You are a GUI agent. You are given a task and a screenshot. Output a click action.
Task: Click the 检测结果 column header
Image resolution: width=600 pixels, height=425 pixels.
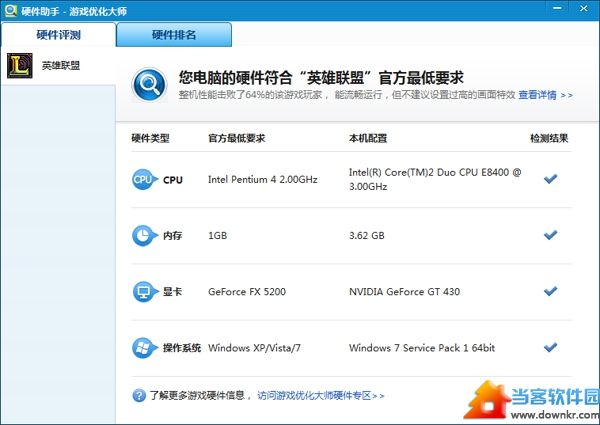coord(549,138)
